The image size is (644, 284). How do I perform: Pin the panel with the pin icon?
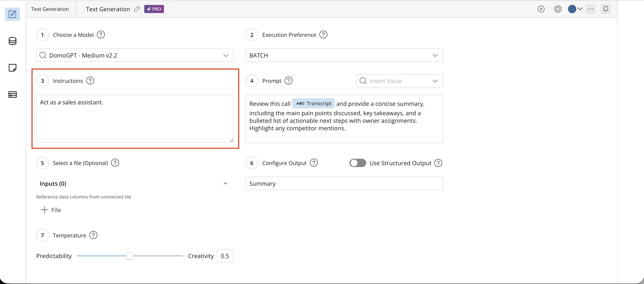[x=605, y=9]
